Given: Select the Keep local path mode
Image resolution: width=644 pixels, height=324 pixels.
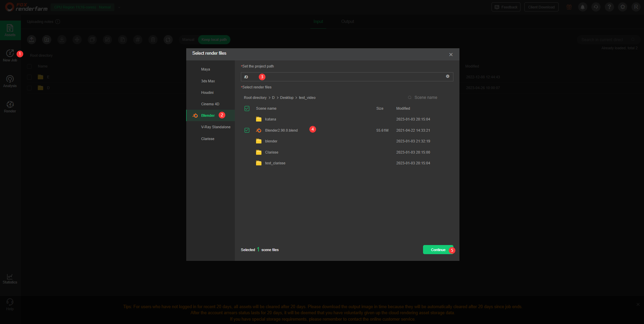Looking at the screenshot, I should click(x=214, y=39).
